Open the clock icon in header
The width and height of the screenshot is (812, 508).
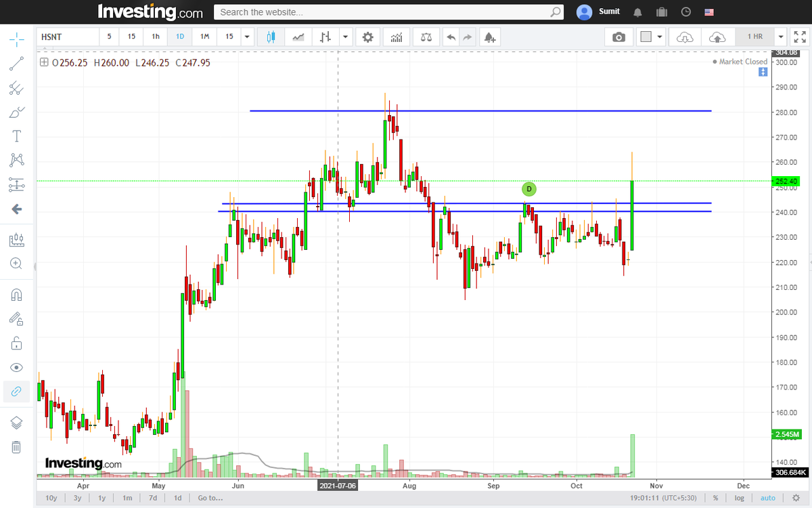[685, 12]
